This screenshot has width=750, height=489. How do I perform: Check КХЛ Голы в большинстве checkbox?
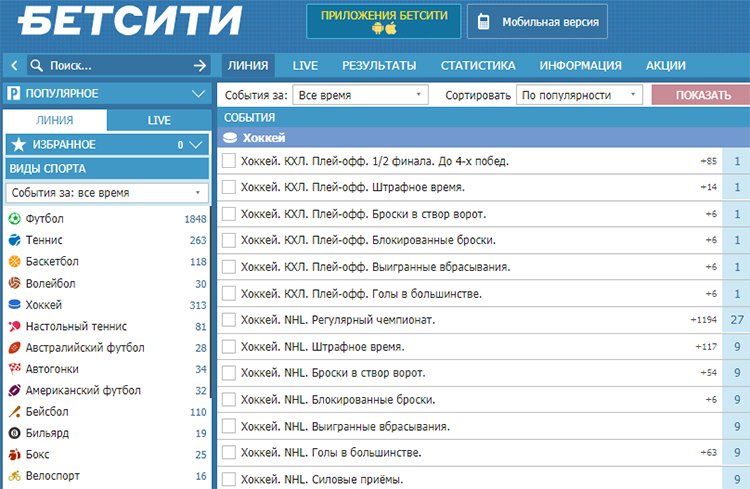(x=229, y=293)
